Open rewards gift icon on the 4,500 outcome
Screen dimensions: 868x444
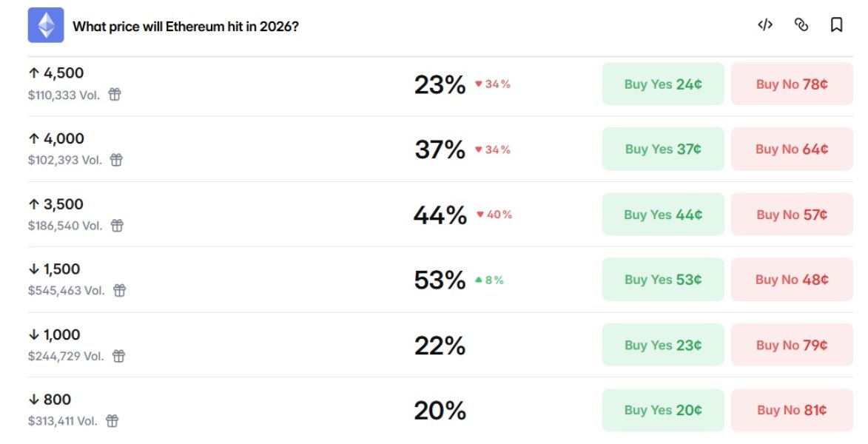pos(115,95)
